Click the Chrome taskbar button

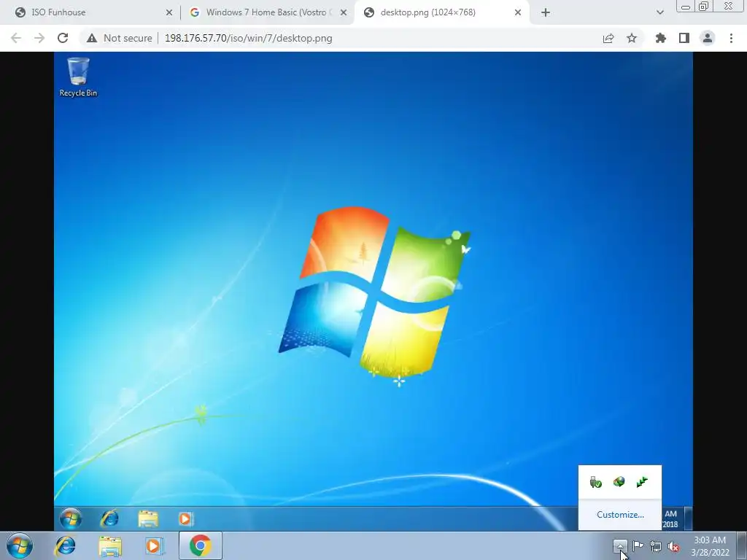click(x=200, y=545)
